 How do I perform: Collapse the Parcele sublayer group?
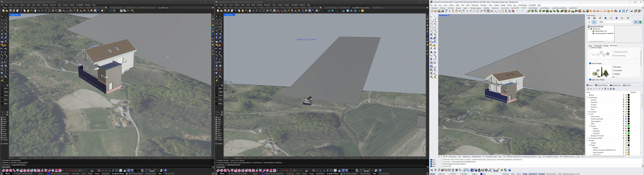pos(590,126)
